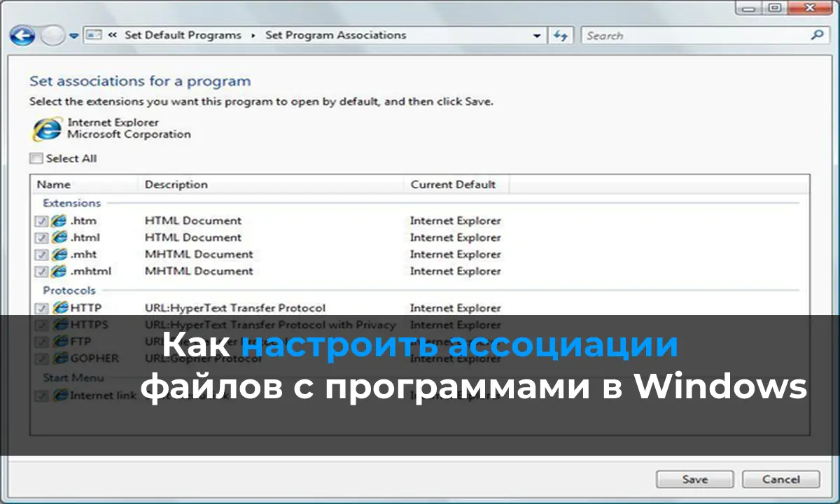Screen dimensions: 840x504
Task: Select the .mht row name
Action: pos(83,254)
